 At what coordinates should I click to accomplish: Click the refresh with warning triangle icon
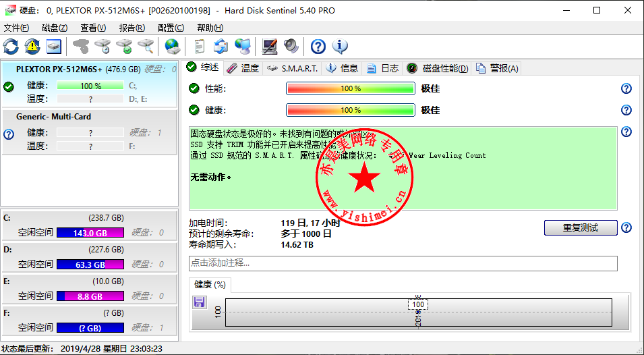point(32,47)
